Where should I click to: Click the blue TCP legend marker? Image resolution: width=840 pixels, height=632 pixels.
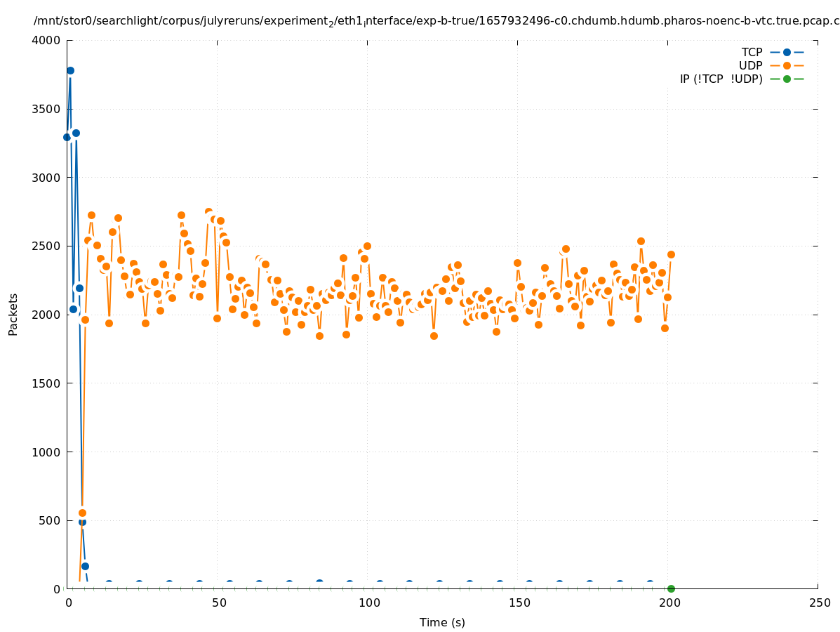click(x=787, y=52)
